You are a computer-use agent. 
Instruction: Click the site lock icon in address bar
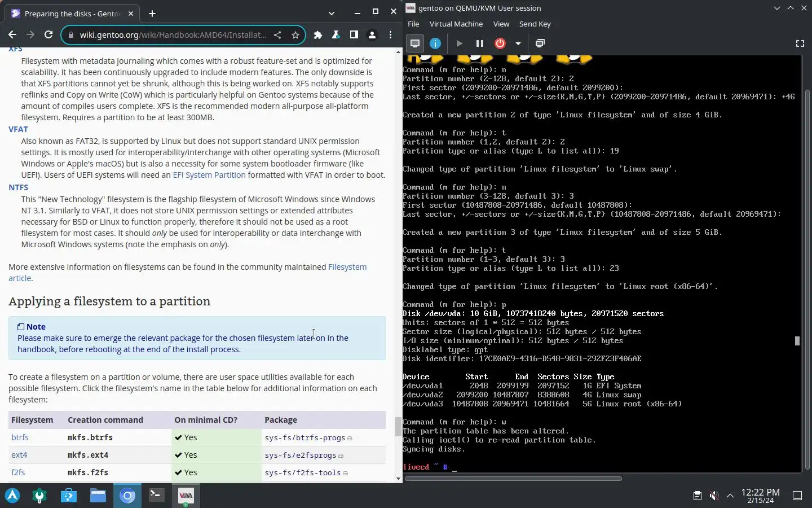(70, 35)
